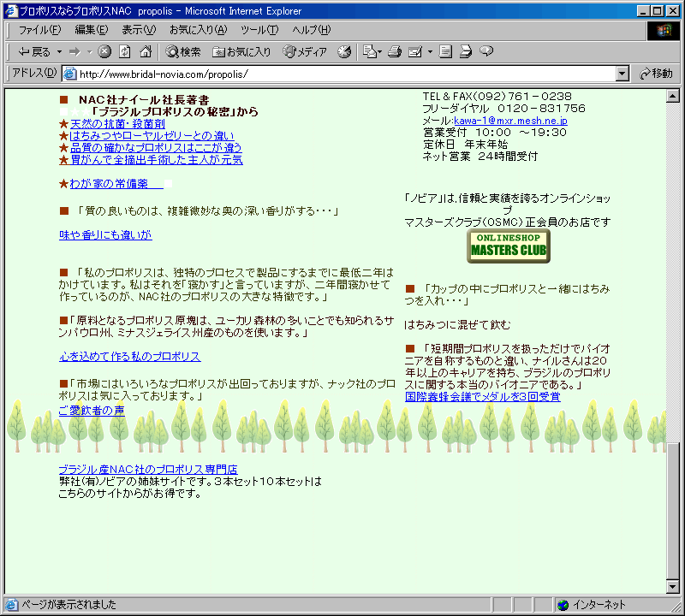Click the Discuss toolbar icon
The height and width of the screenshot is (616, 685).
tap(445, 51)
